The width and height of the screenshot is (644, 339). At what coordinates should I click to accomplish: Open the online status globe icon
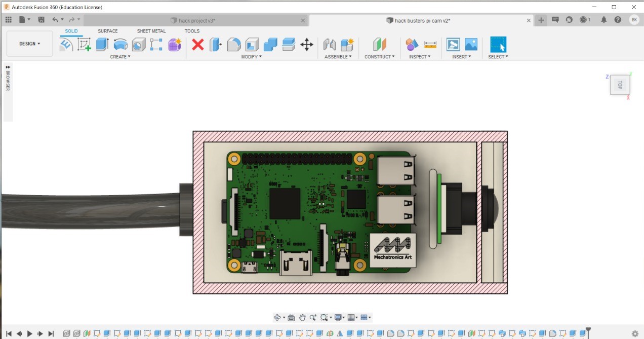tap(569, 20)
